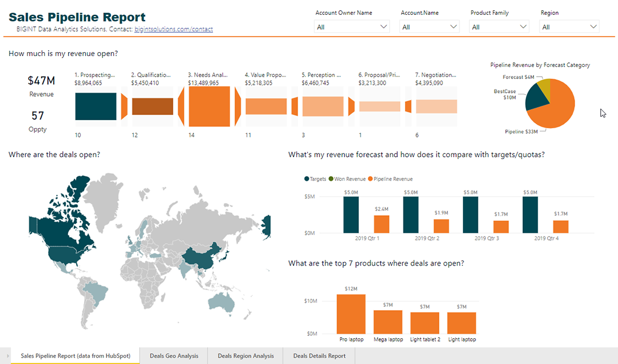This screenshot has height=364, width=618.
Task: Switch to Deals Geo Analysis tab
Action: [x=174, y=355]
